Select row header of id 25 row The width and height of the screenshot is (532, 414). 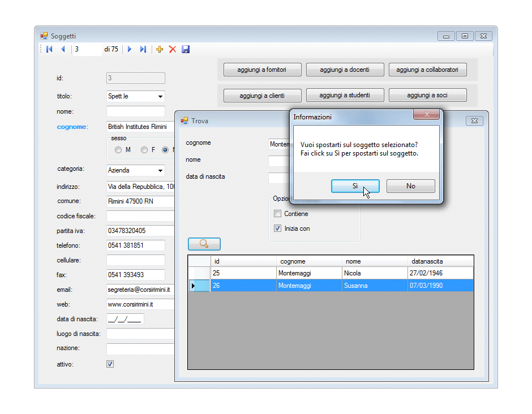tap(199, 273)
